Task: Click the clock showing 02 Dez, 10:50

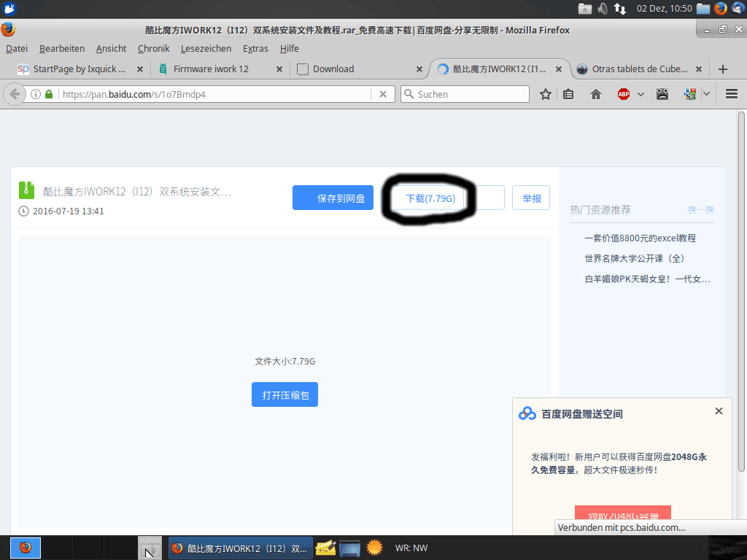Action: 664,9
